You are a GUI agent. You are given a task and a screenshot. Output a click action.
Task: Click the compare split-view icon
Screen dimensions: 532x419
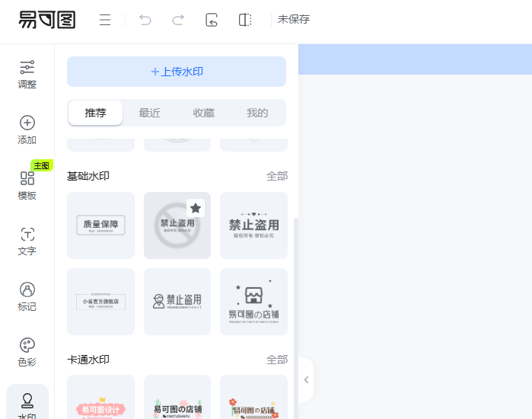click(245, 20)
